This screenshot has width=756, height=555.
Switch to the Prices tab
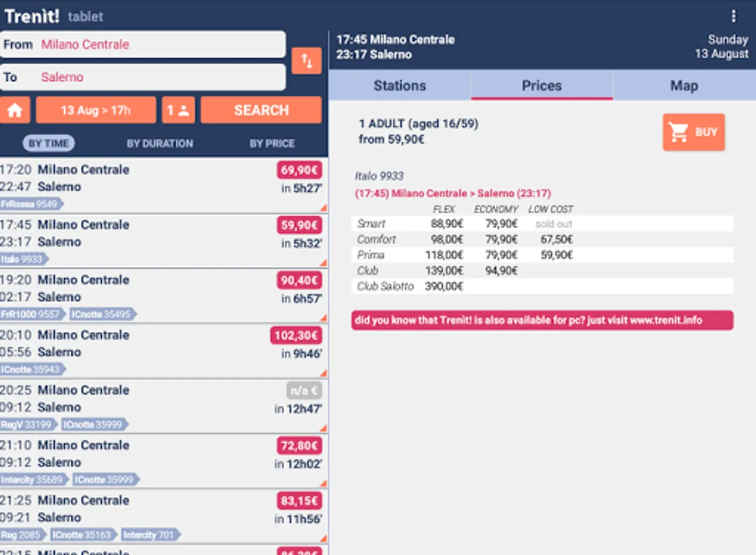(x=541, y=86)
